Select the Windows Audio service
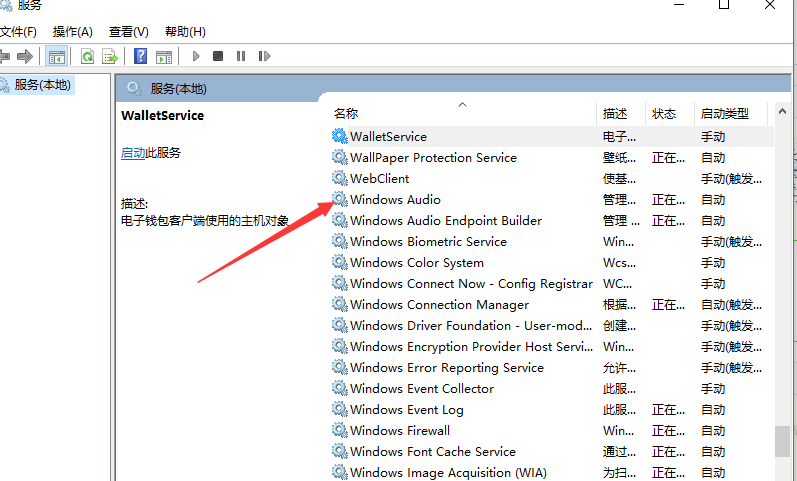Viewport: 797px width, 481px height. (552, 200)
